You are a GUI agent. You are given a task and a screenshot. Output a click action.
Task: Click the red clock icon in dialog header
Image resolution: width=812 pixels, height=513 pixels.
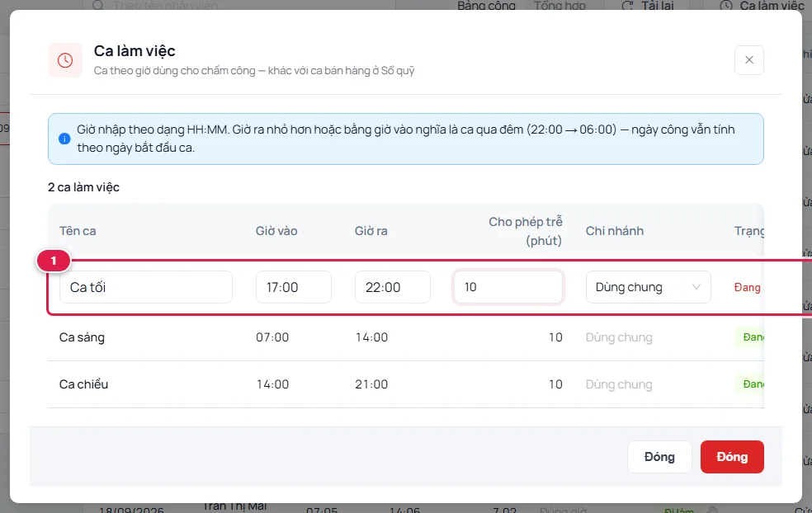65,60
